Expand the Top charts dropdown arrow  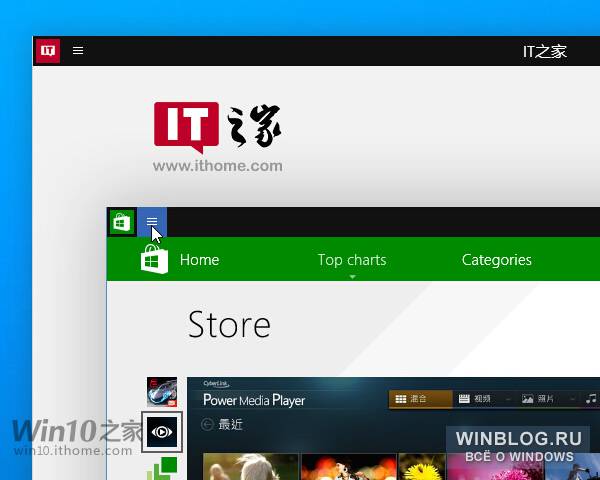tap(352, 276)
